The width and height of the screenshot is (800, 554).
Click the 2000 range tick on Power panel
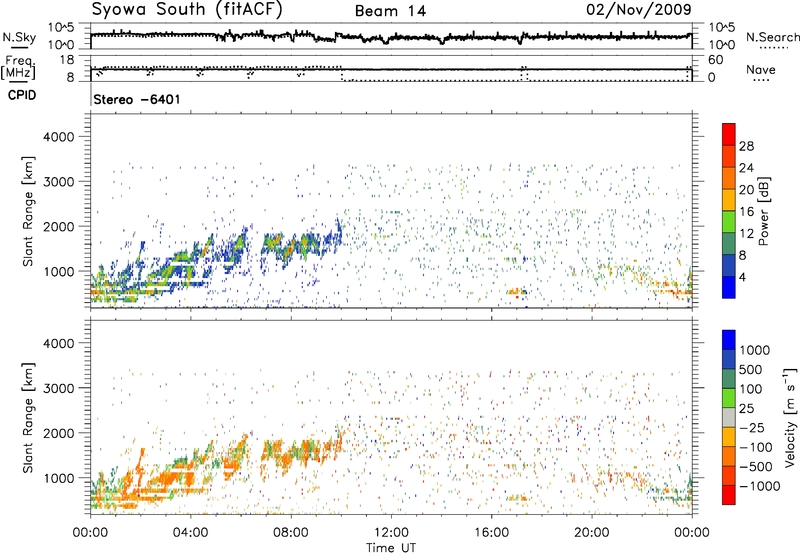point(58,226)
